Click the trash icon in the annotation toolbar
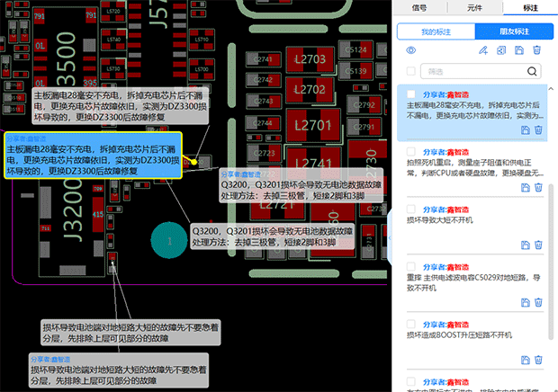 [536, 50]
